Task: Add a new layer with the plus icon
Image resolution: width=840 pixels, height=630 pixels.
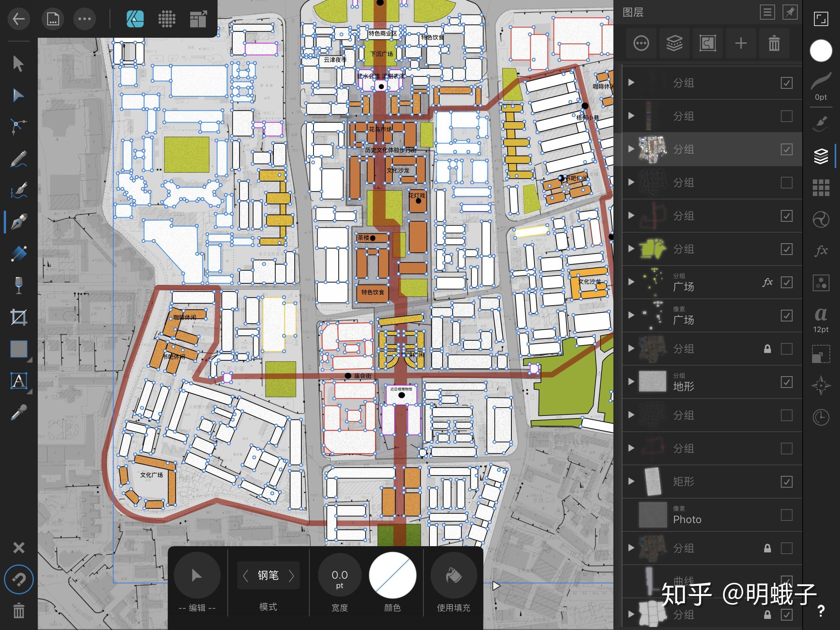Action: (x=741, y=43)
